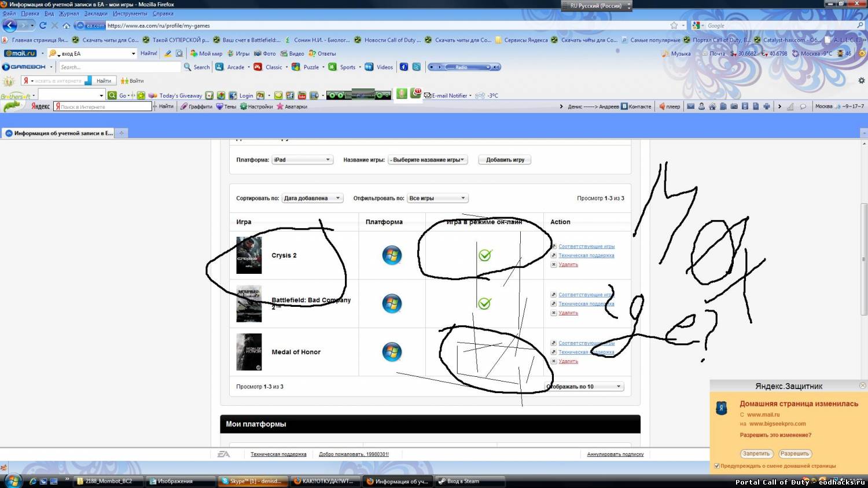
Task: Open the game title selection dropdown
Action: click(428, 160)
